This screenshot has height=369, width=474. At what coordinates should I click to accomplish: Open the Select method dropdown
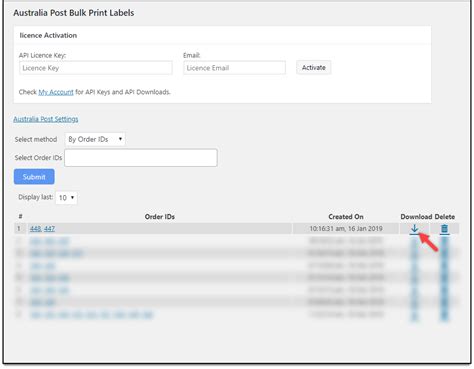point(95,139)
